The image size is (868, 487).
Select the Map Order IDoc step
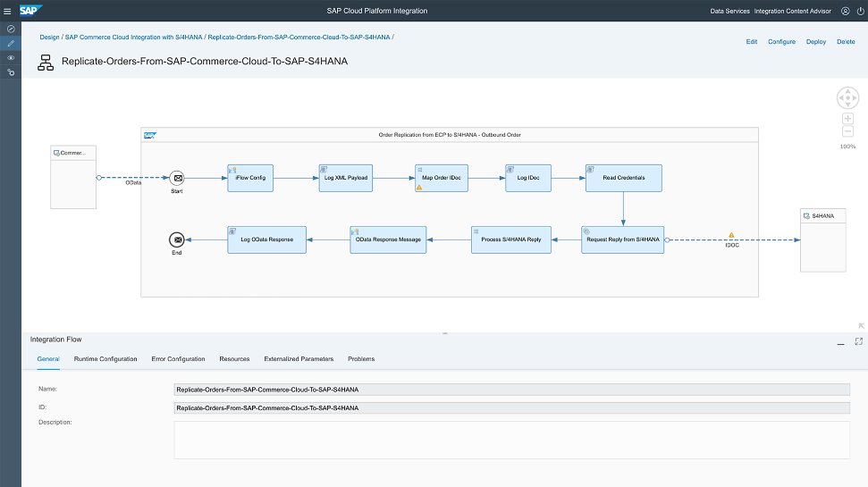442,178
